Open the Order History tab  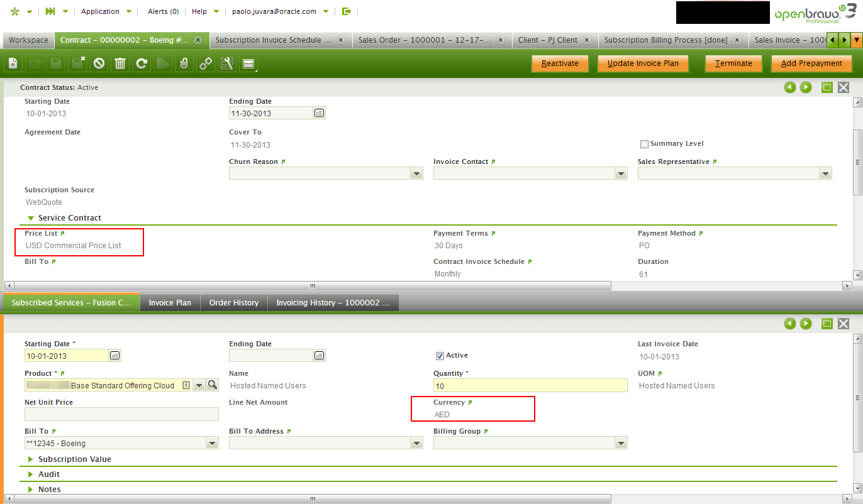point(233,303)
